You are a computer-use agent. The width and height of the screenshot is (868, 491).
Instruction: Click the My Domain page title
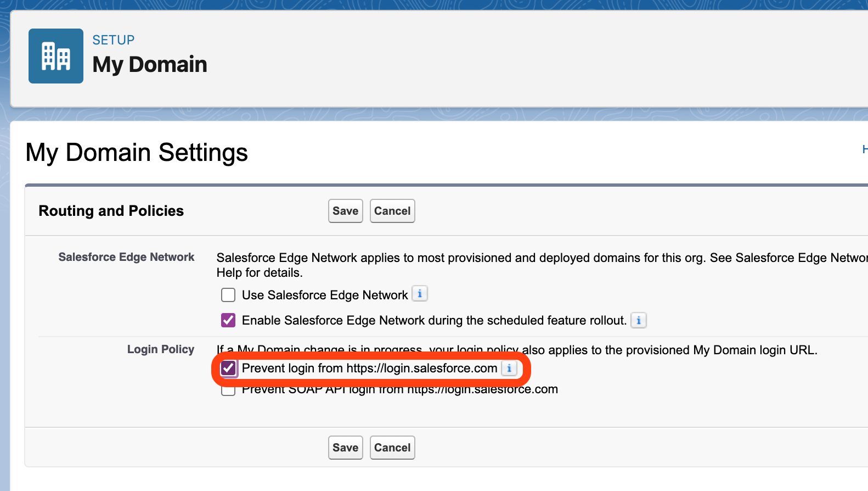[x=150, y=65]
